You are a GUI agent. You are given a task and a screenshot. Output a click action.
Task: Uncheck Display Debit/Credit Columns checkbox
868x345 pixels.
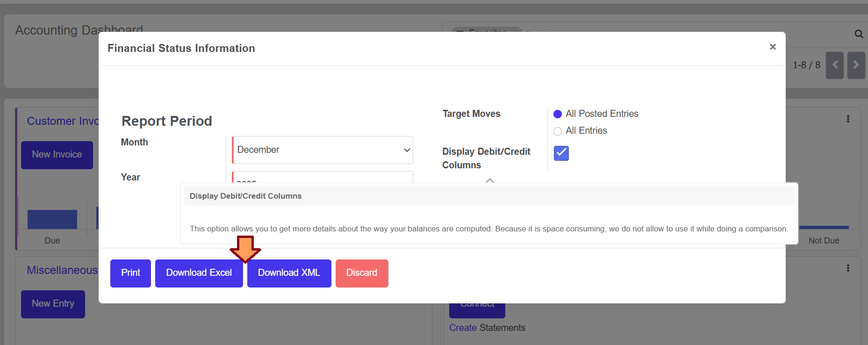(x=561, y=153)
